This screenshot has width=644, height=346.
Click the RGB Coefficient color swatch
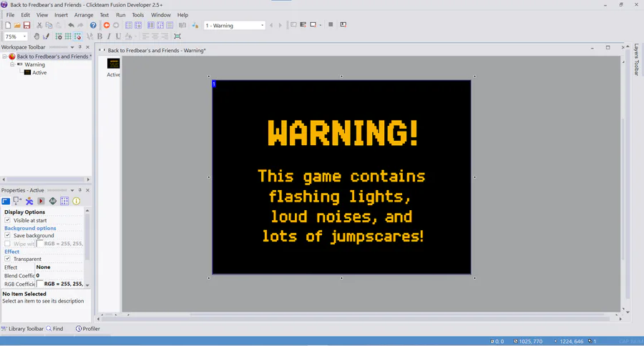coord(40,284)
